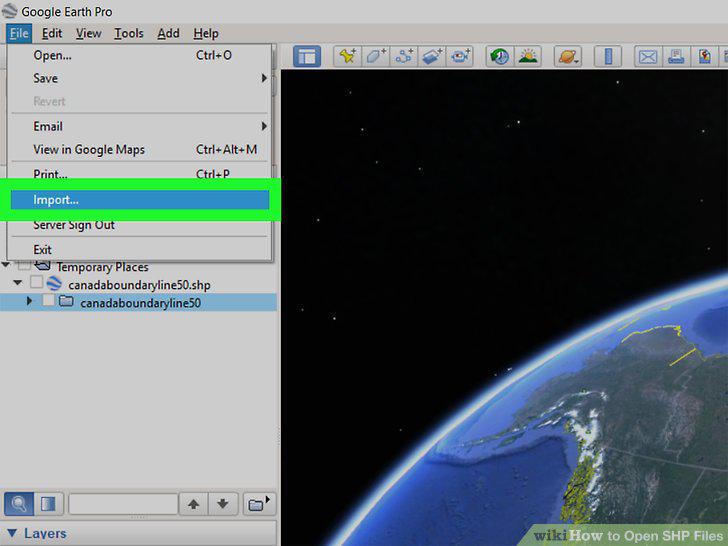
Task: Toggle the canadaboundaryline50.shp checkbox
Action: coord(37,282)
